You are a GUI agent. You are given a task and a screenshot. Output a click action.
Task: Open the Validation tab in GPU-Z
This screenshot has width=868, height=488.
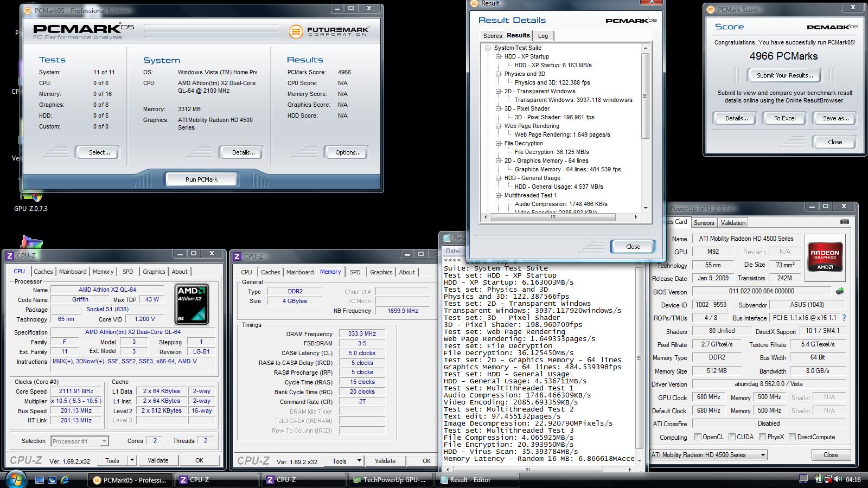733,223
